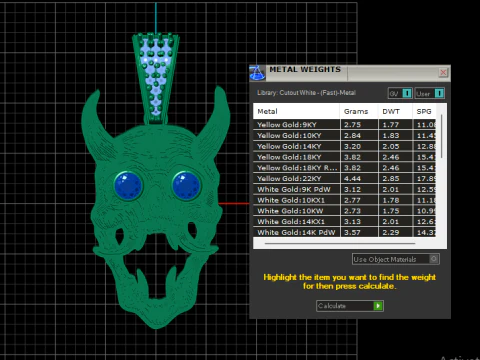The height and width of the screenshot is (360, 480).
Task: Sort table by Grams column header
Action: pyautogui.click(x=359, y=111)
